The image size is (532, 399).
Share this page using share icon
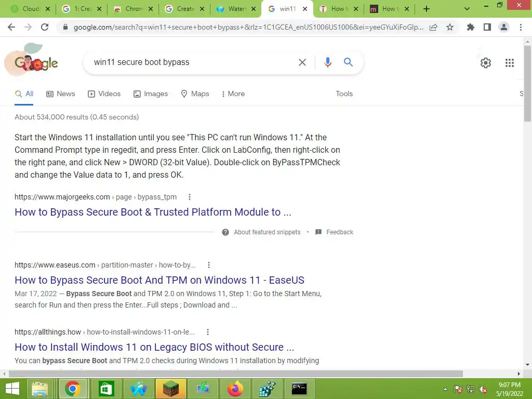pyautogui.click(x=433, y=27)
